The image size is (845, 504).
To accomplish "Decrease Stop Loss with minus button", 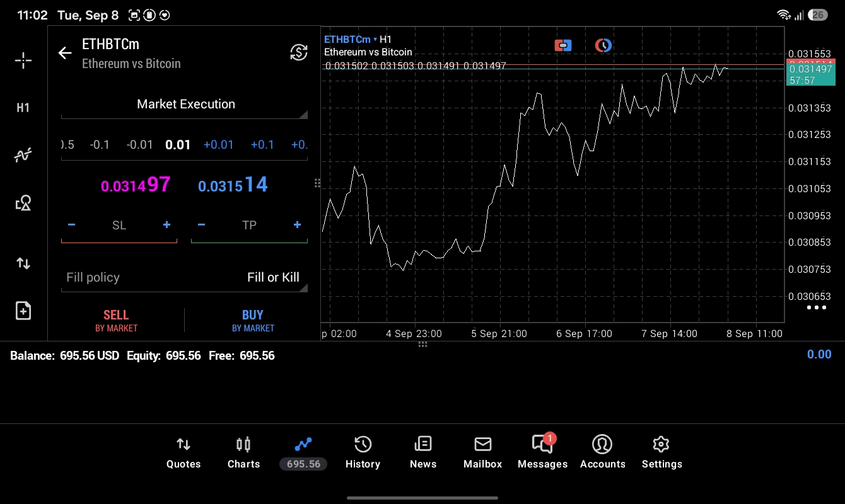I will click(x=71, y=225).
